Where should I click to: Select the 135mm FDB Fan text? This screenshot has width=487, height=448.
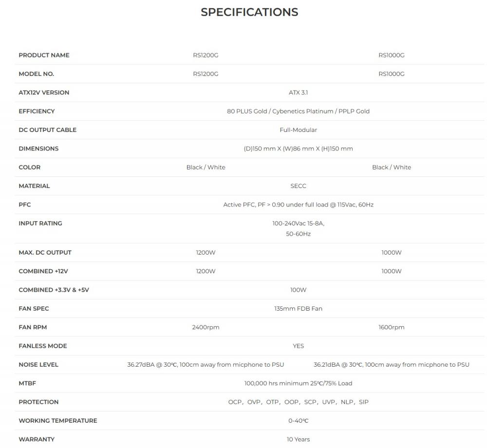(298, 309)
